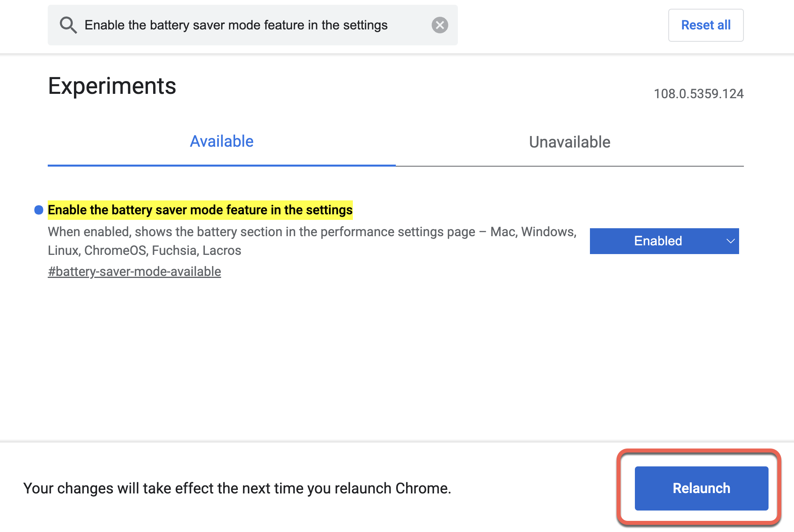Viewport: 794px width, 532px height.
Task: Click the magnifier search icon
Action: pyautogui.click(x=68, y=25)
